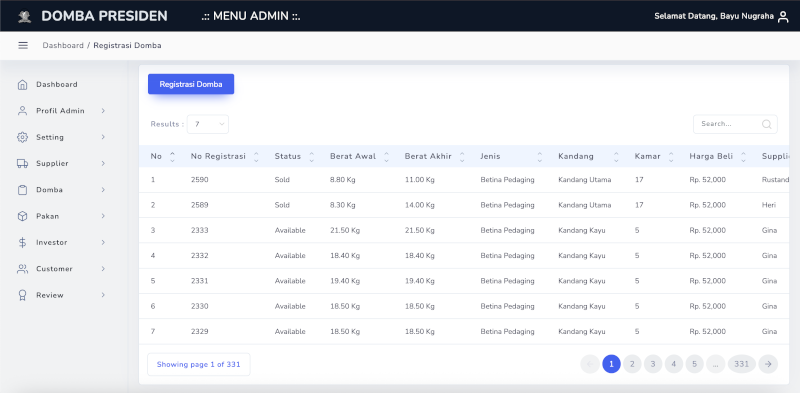This screenshot has height=393, width=800.
Task: Expand Profil Admin submenu chevron
Action: click(x=103, y=111)
